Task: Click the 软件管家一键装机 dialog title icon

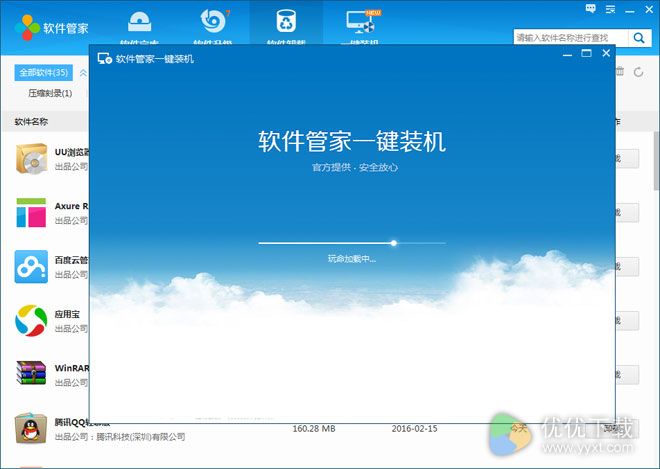Action: pos(104,59)
